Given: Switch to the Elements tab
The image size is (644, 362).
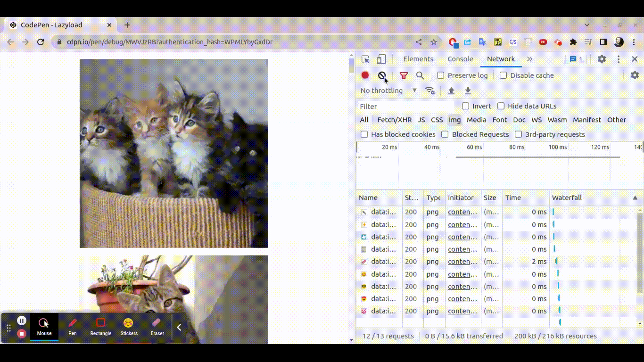Looking at the screenshot, I should pyautogui.click(x=418, y=59).
